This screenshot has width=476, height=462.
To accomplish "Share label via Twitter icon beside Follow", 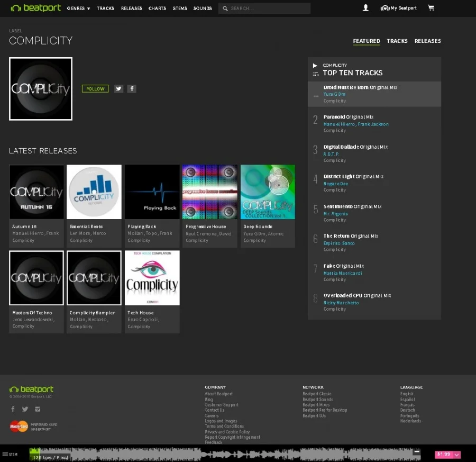I will (x=118, y=89).
